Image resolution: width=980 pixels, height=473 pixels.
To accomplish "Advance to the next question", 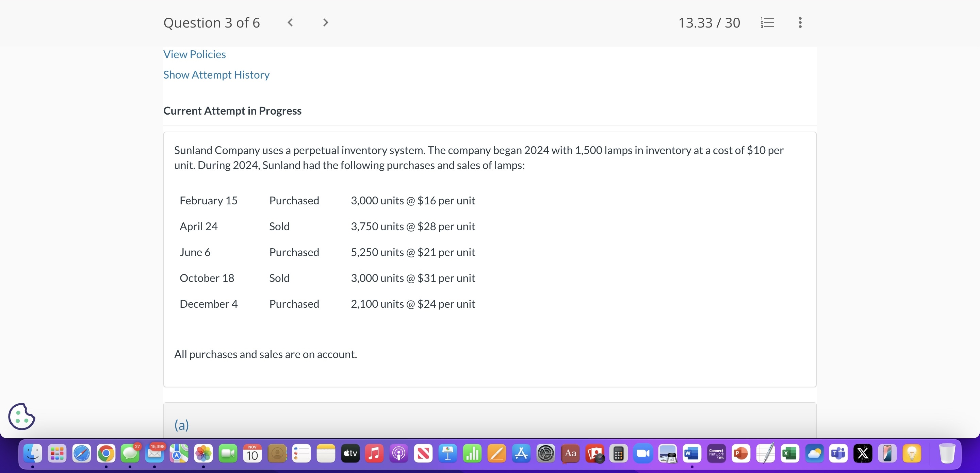I will pos(325,22).
